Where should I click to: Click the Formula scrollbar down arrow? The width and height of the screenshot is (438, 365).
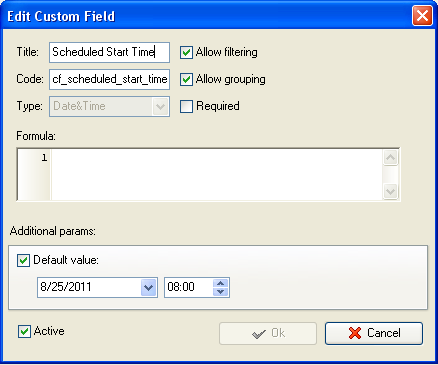tap(390, 191)
